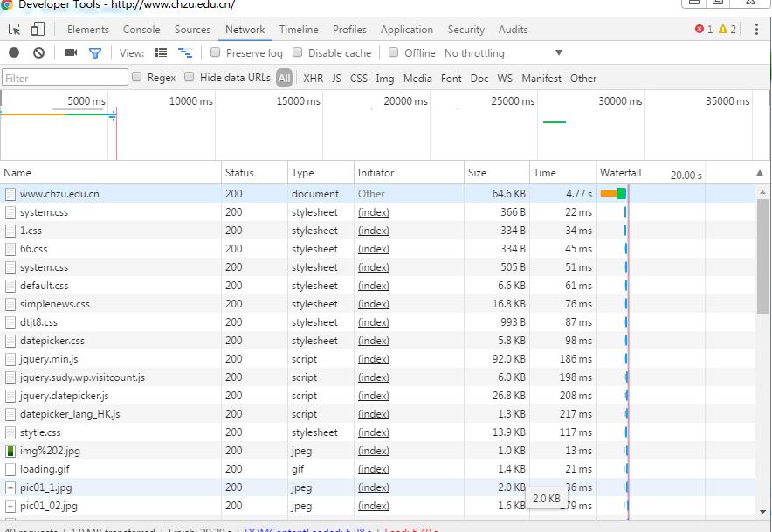Click the Waterfall column sort arrow
Viewport: 772px width, 532px height.
pos(759,173)
